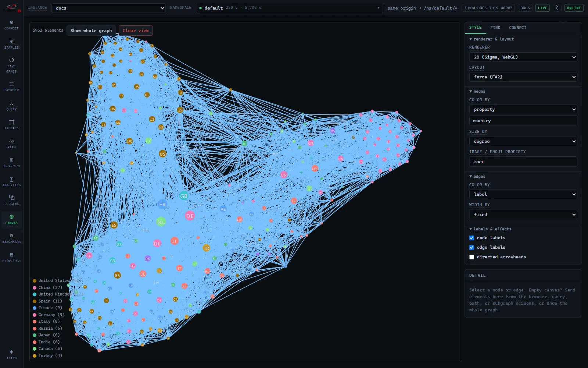Disable edge labels checkbox
The height and width of the screenshot is (368, 588).
(x=472, y=247)
